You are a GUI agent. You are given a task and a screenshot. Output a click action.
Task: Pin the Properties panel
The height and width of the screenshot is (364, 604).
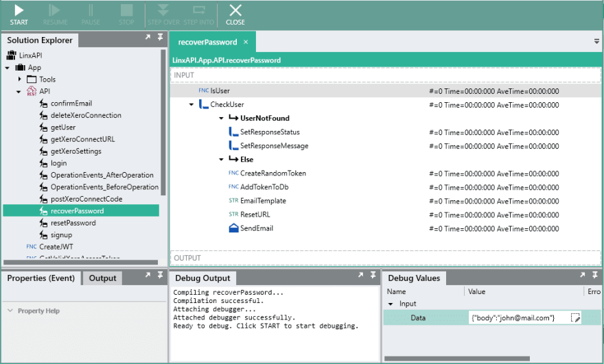pyautogui.click(x=160, y=275)
